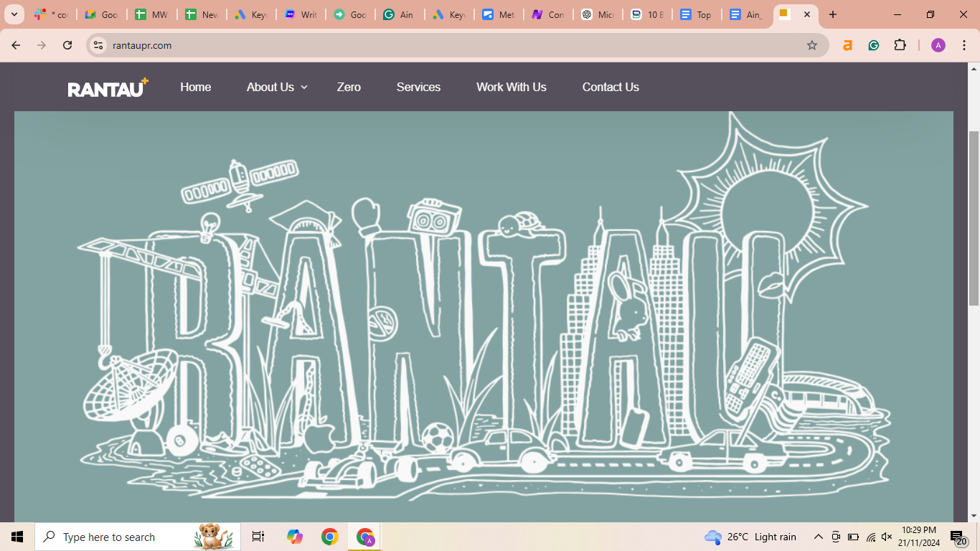The height and width of the screenshot is (551, 980).
Task: Click the vertical scrollbar thumb
Action: [x=974, y=219]
